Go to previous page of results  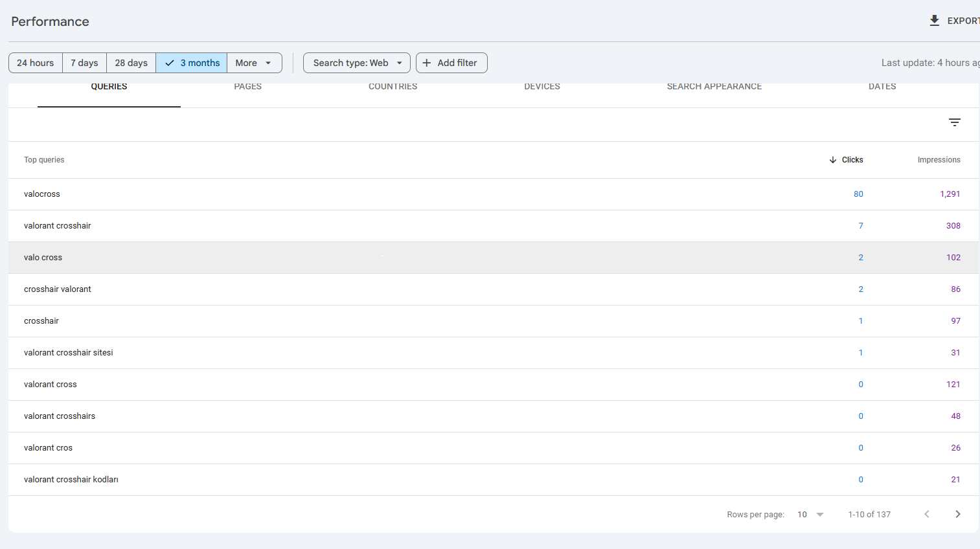(927, 514)
